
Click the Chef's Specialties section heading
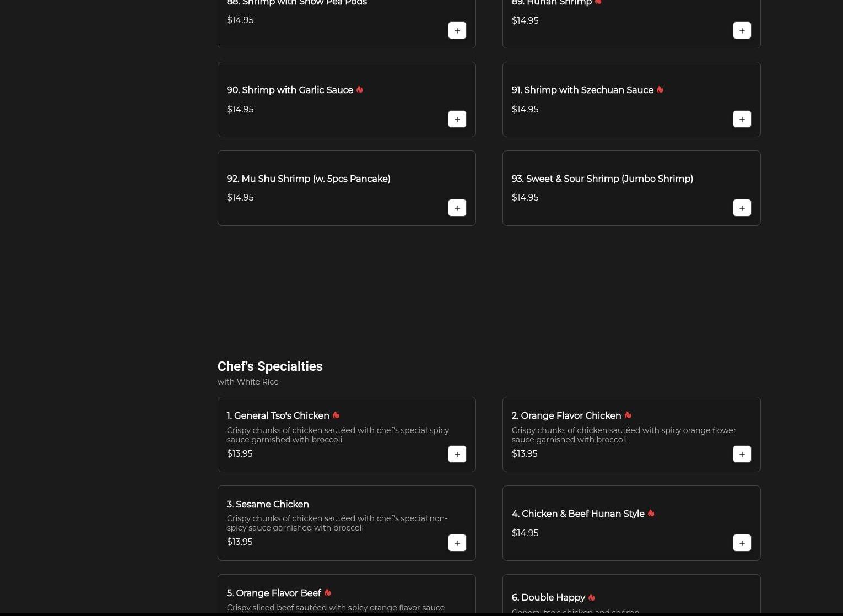tap(270, 366)
